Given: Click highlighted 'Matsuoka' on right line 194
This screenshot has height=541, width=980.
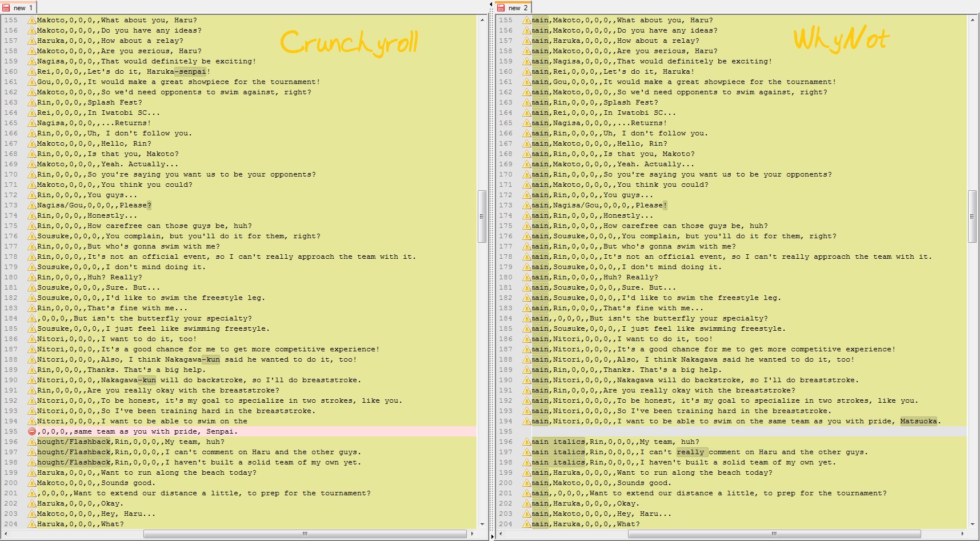Looking at the screenshot, I should click(919, 421).
